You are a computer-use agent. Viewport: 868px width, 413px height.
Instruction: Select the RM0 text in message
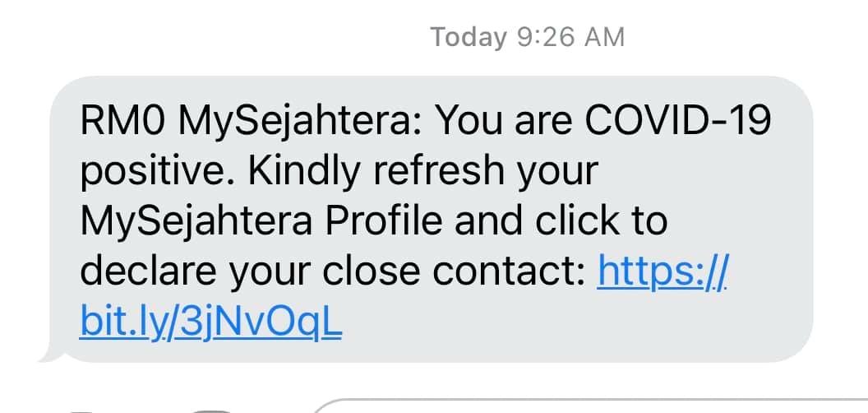coord(122,122)
